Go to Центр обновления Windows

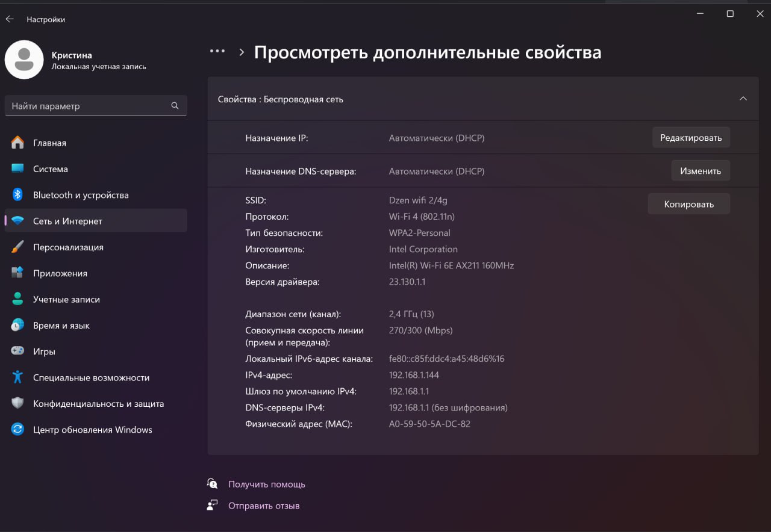92,429
